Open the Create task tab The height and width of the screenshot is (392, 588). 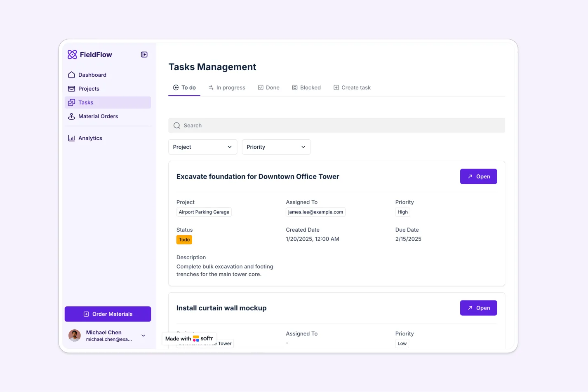[x=352, y=88]
